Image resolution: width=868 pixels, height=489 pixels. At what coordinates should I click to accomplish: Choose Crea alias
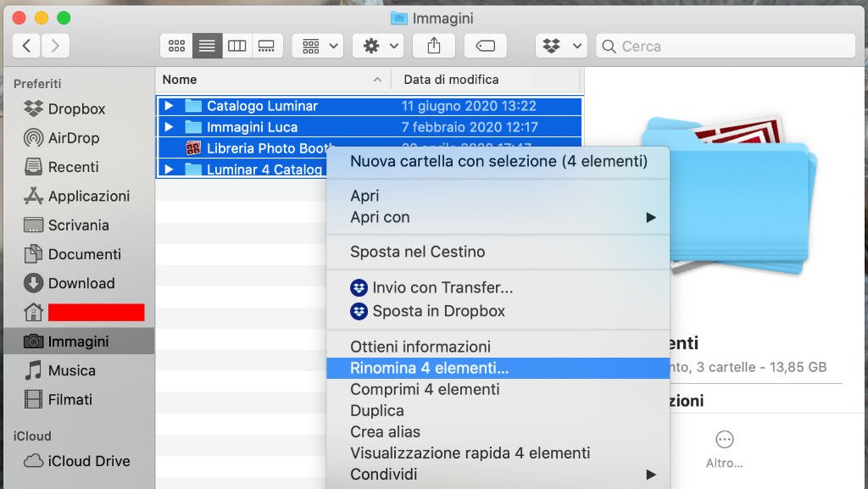pyautogui.click(x=498, y=432)
